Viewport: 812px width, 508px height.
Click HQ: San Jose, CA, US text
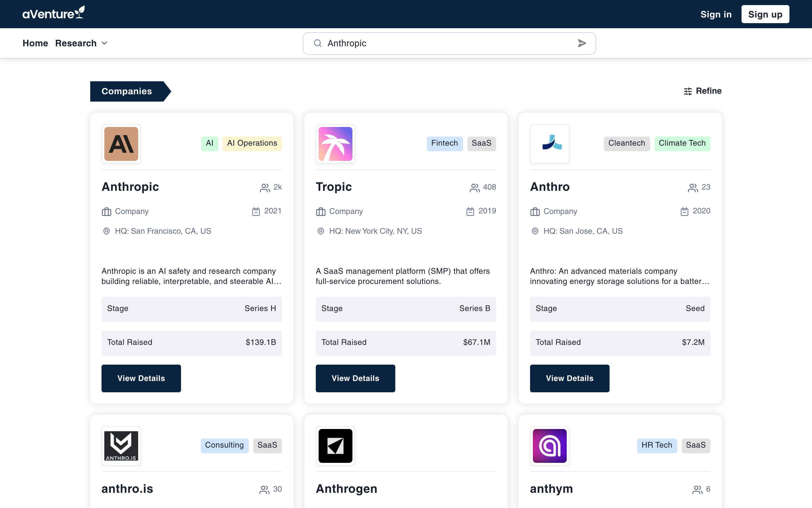[583, 231]
